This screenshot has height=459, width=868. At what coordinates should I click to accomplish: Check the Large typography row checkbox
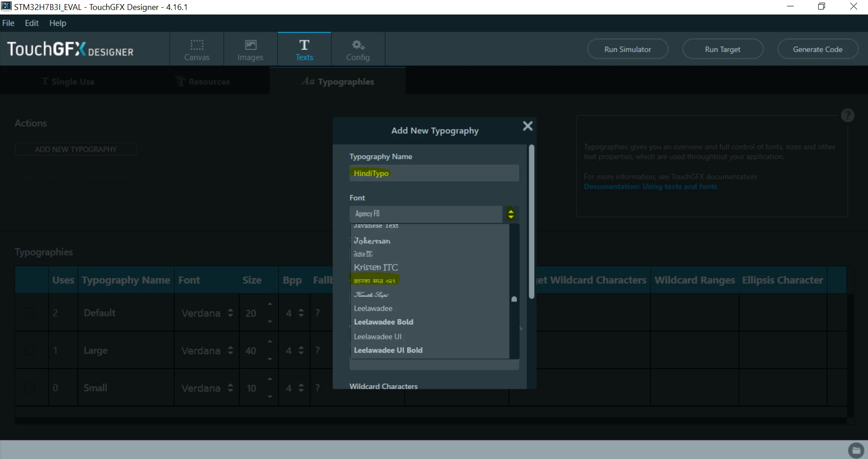(30, 350)
